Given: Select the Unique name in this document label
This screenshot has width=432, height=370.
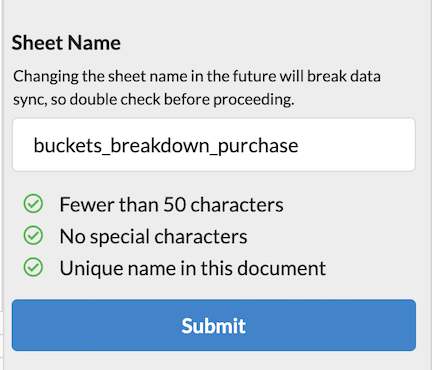Looking at the screenshot, I should [193, 268].
